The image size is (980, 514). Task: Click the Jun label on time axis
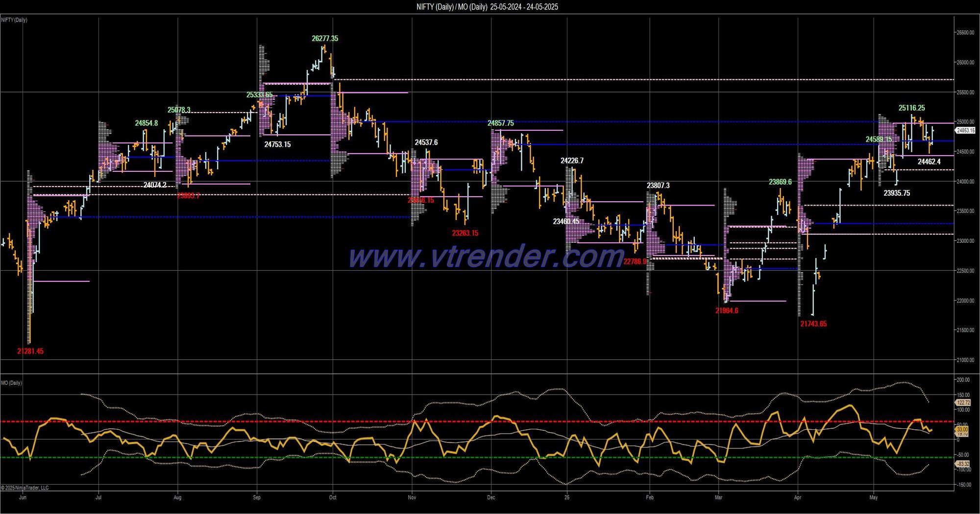coord(23,498)
